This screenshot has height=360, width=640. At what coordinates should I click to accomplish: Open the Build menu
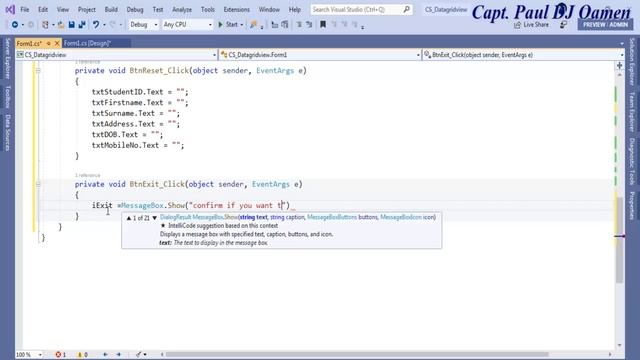[111, 9]
